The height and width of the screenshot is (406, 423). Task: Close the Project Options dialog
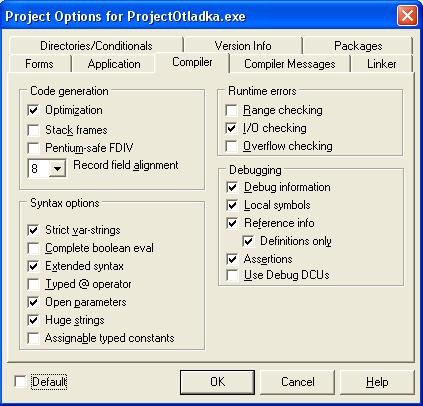407,16
